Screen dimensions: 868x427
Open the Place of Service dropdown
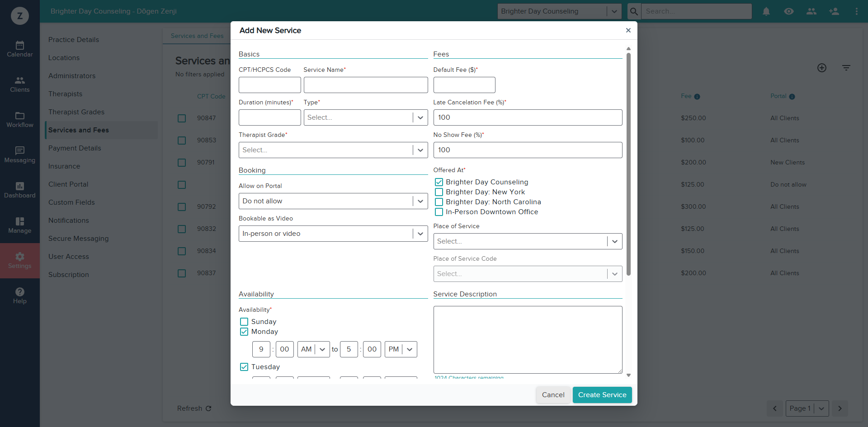click(x=528, y=241)
